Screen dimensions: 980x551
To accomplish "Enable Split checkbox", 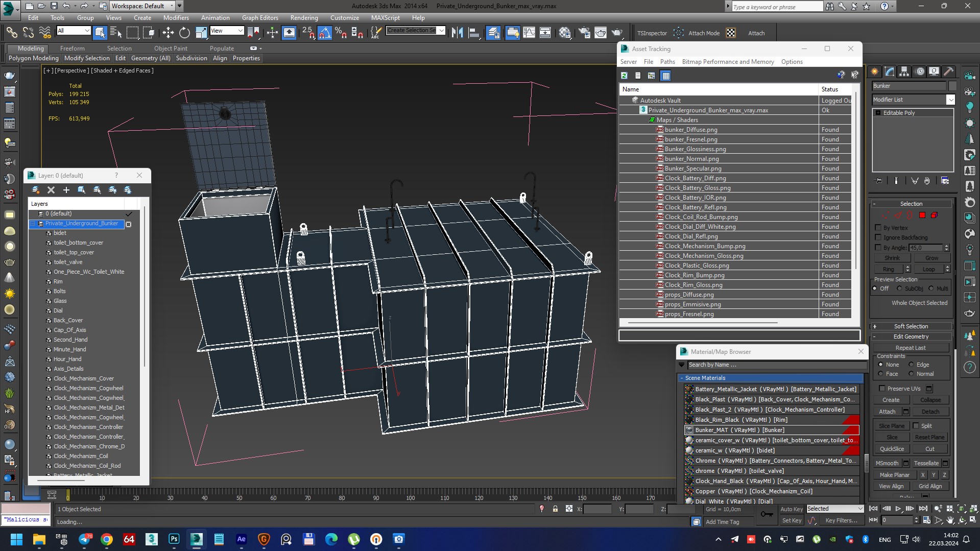I will [916, 426].
